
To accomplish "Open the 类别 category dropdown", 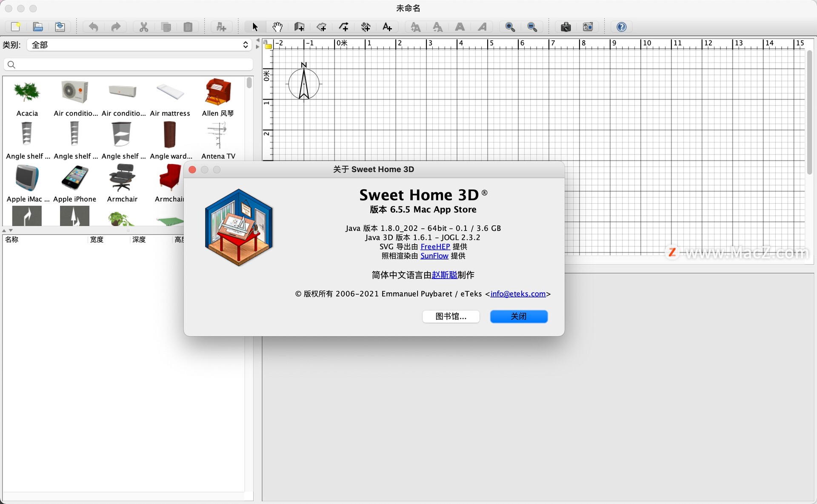I will tap(140, 45).
